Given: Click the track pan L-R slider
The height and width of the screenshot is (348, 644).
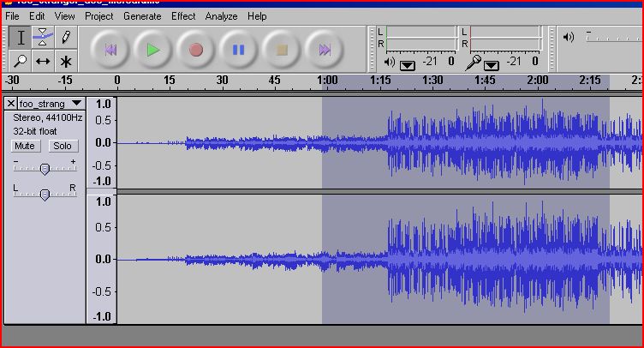Looking at the screenshot, I should 45,195.
